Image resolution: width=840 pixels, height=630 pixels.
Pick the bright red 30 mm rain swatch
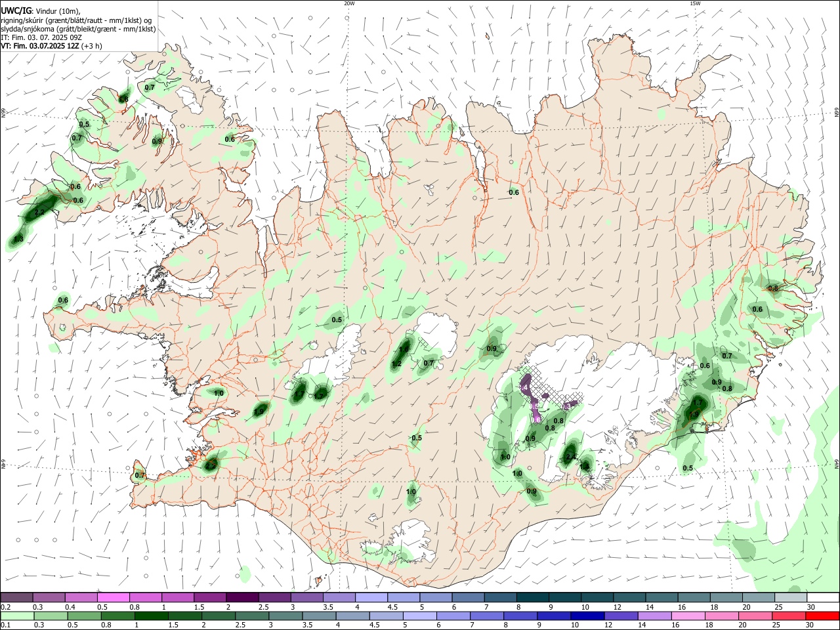[x=822, y=616]
